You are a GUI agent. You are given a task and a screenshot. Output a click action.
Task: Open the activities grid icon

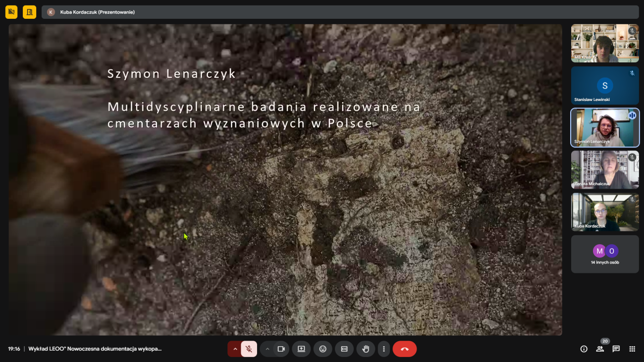[x=632, y=349]
